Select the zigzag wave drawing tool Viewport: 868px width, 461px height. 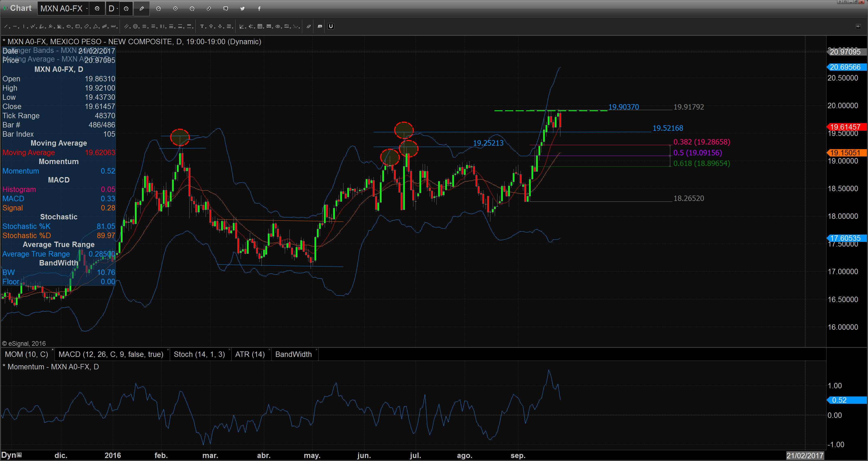click(32, 26)
